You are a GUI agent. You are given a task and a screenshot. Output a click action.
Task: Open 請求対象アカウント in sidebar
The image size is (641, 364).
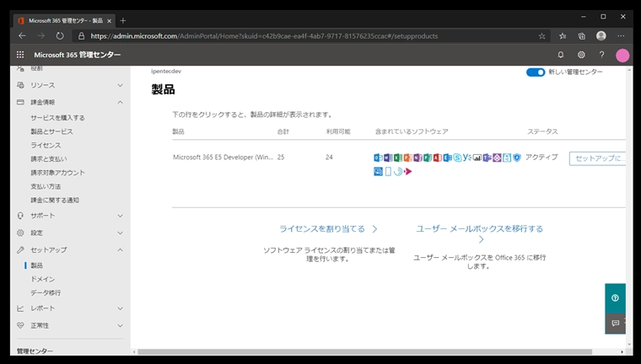57,173
